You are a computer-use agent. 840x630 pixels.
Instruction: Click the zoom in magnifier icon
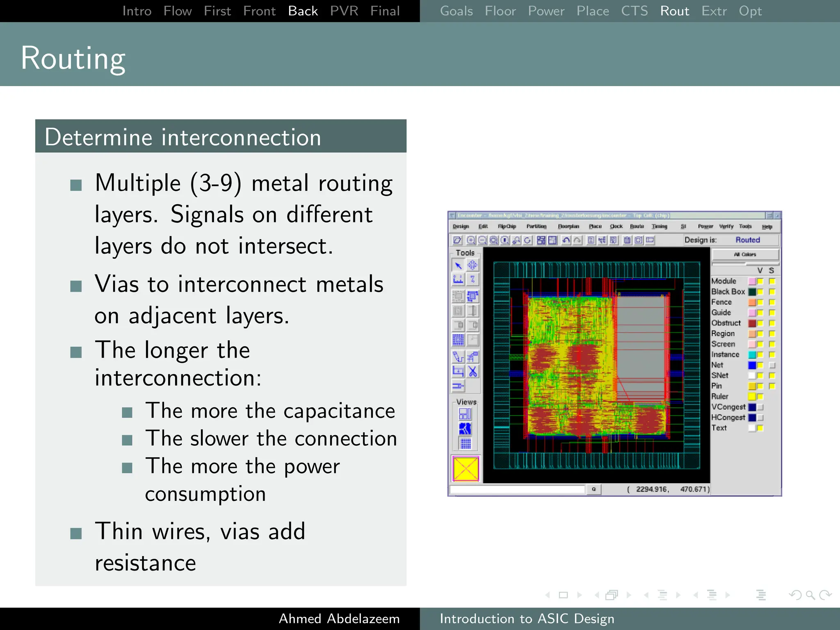471,240
